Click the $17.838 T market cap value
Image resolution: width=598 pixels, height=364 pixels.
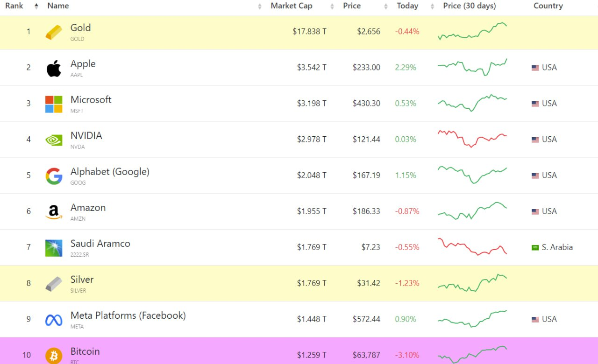[x=309, y=32]
